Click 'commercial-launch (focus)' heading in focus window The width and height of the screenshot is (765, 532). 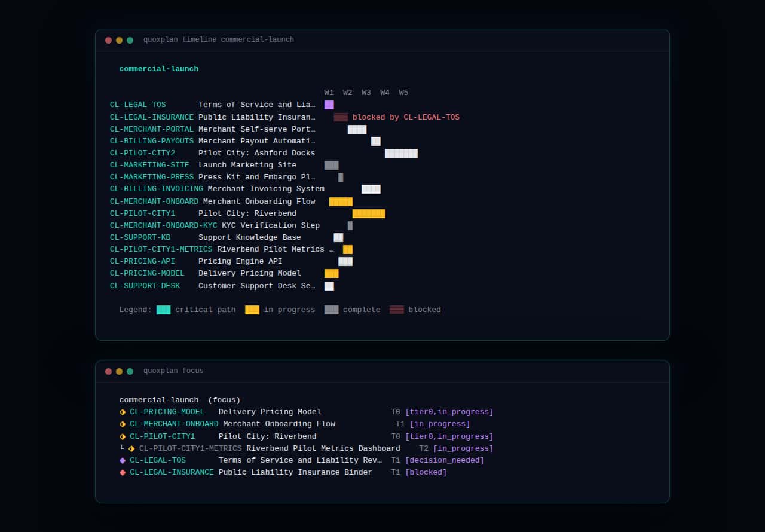pos(180,400)
